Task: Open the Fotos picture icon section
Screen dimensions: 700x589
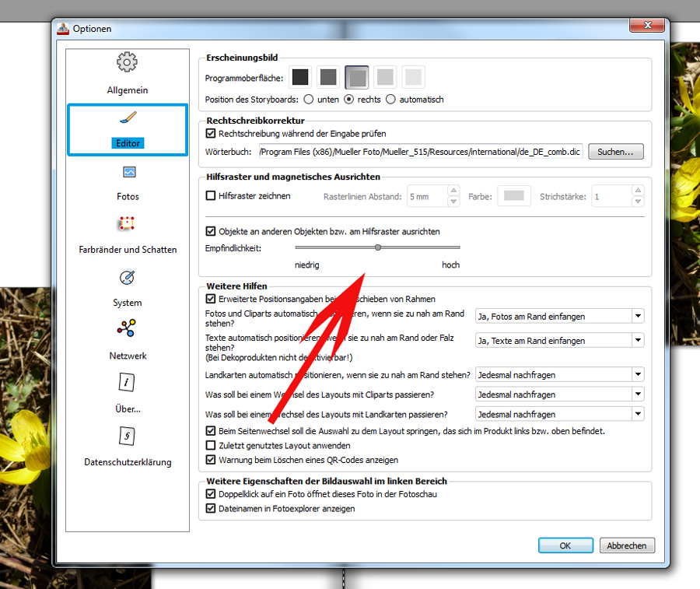Action: click(x=129, y=172)
